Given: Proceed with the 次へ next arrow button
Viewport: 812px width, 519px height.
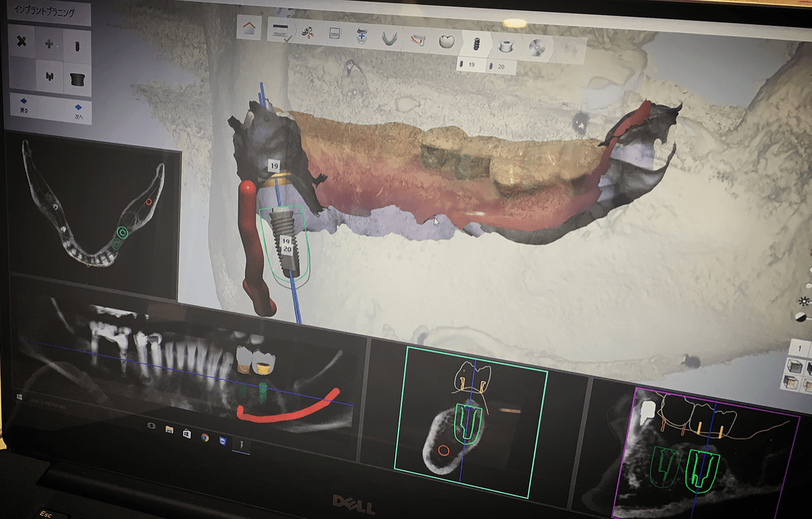Looking at the screenshot, I should coord(79,110).
